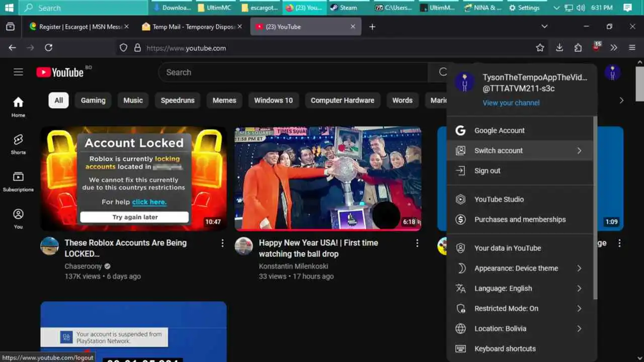Expand Language: English submenu
This screenshot has height=362, width=644.
(x=520, y=288)
